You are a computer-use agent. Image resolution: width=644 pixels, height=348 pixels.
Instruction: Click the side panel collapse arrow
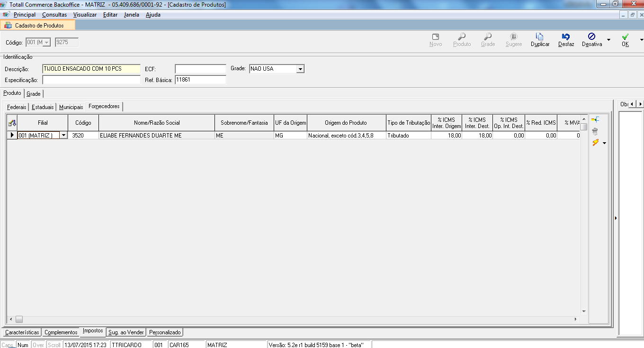(616, 218)
